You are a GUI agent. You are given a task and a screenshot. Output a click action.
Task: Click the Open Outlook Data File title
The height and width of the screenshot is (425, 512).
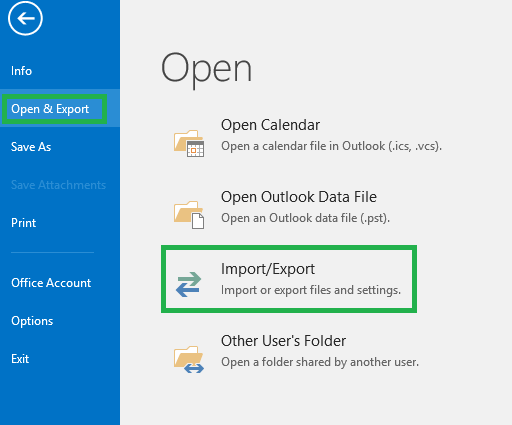click(x=299, y=197)
